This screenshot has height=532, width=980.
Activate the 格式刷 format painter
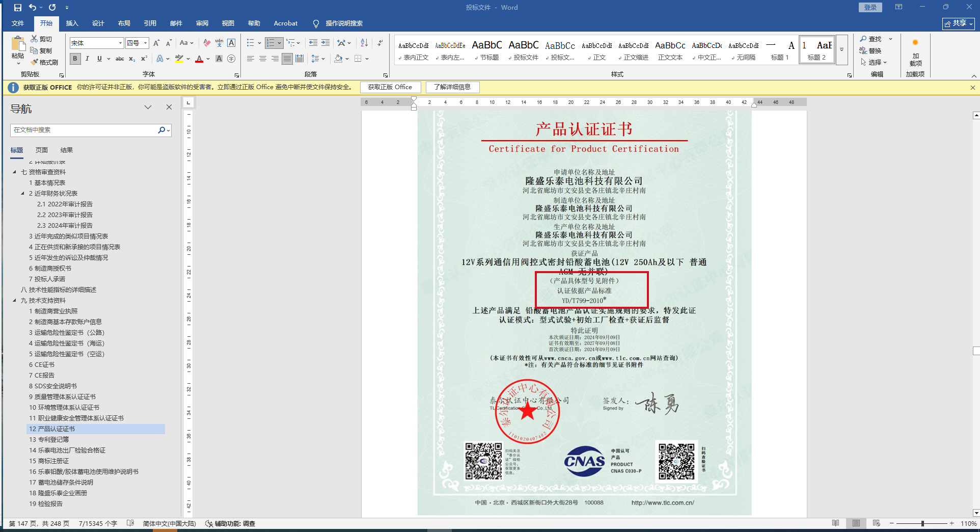(44, 62)
